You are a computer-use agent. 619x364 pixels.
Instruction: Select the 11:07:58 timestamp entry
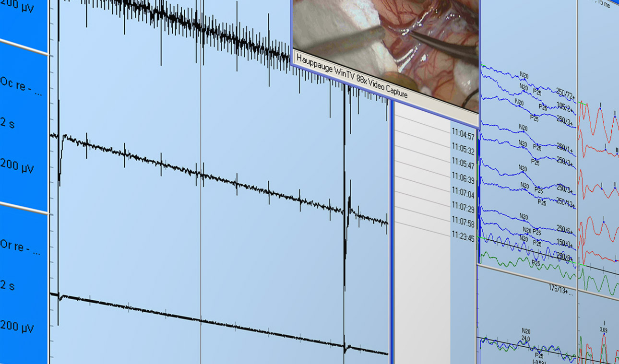463,224
